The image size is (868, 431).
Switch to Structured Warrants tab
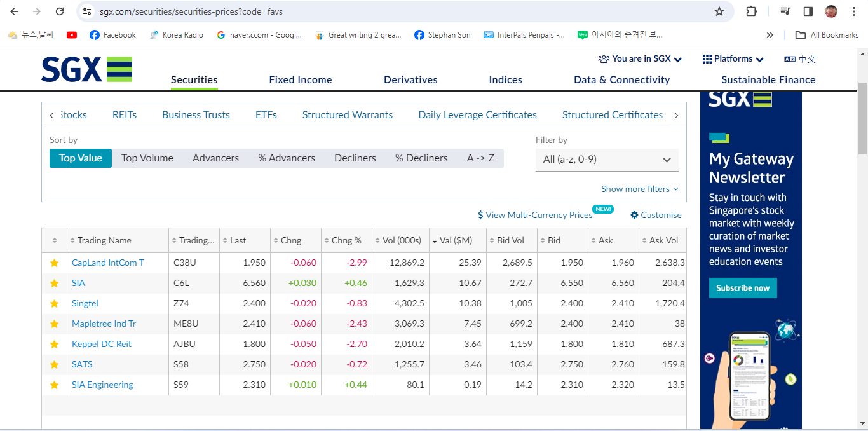click(348, 115)
